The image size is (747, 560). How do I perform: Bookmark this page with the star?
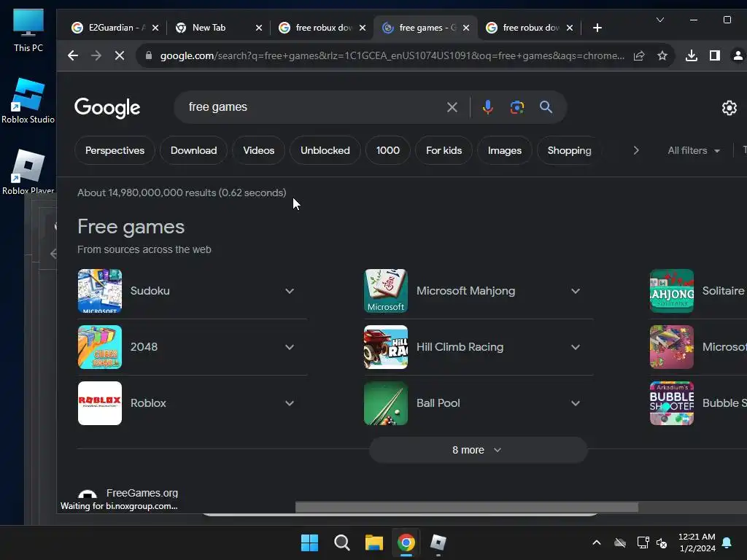pos(662,55)
